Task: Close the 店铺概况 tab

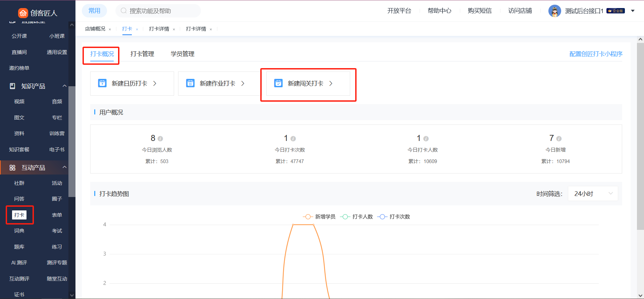Action: coord(110,30)
